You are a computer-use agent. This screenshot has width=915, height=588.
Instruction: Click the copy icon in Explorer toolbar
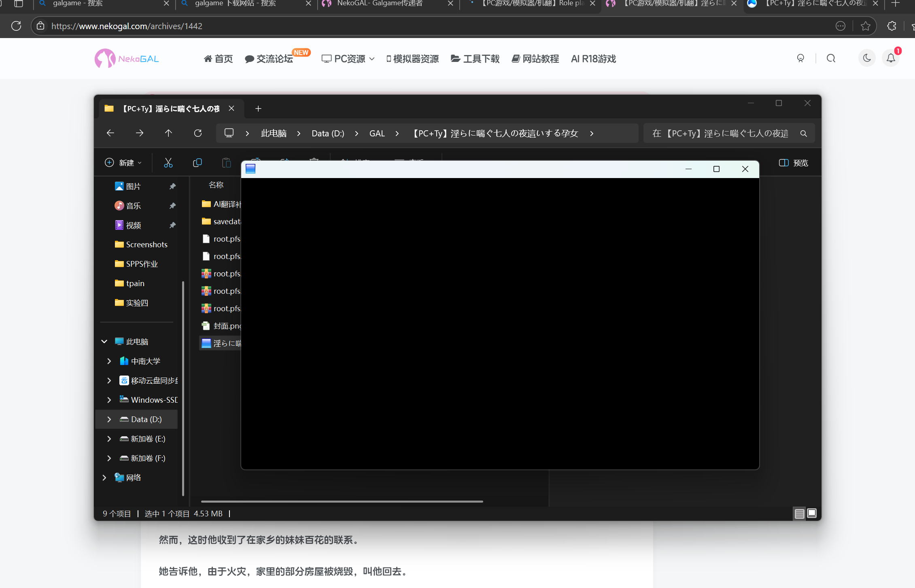pyautogui.click(x=197, y=163)
